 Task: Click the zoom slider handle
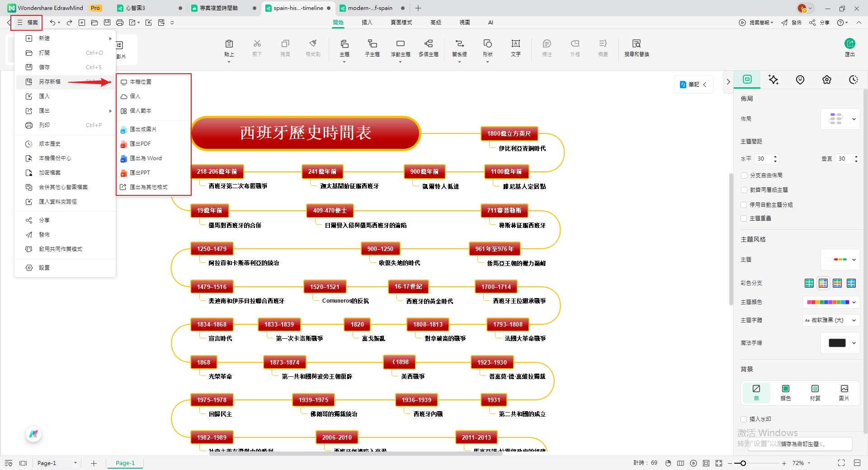point(743,463)
